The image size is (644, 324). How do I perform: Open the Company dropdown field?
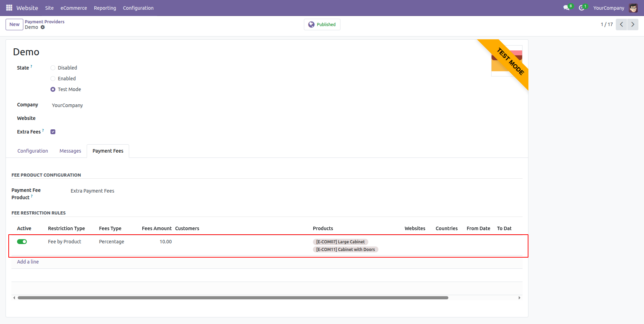(104, 105)
